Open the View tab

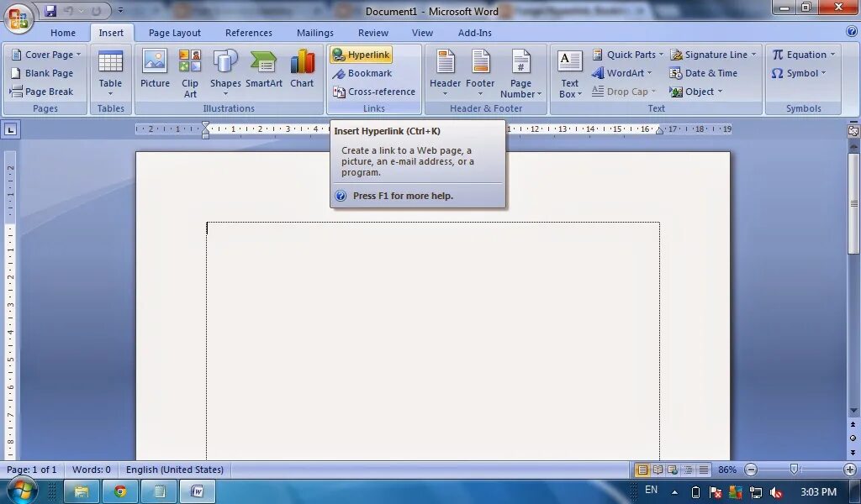tap(422, 33)
